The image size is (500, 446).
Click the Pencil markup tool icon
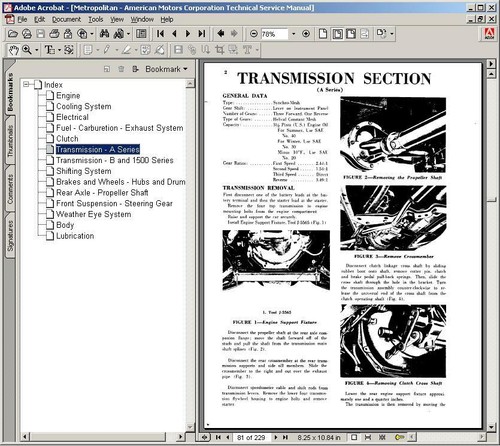(107, 50)
